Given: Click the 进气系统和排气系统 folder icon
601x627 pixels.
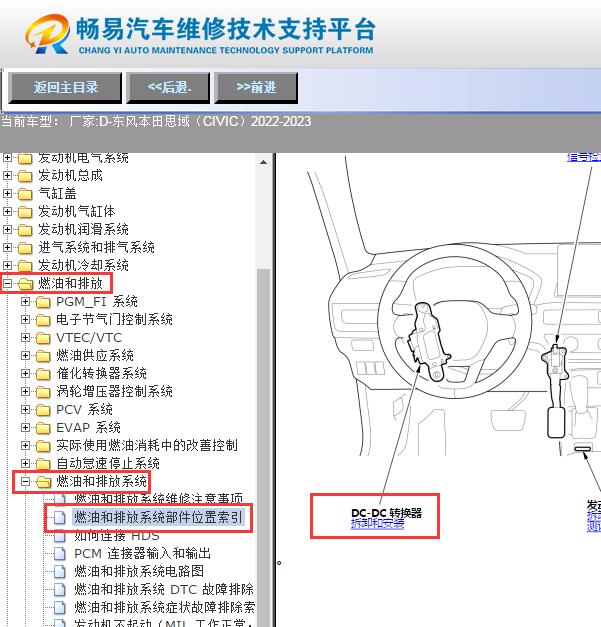Looking at the screenshot, I should (x=25, y=248).
